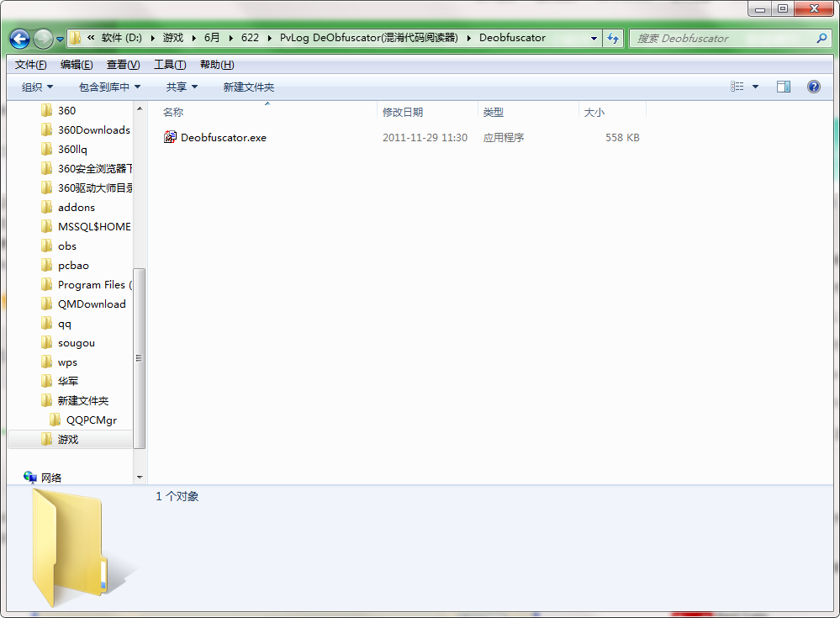Image resolution: width=840 pixels, height=618 pixels.
Task: Click the search magnifier icon
Action: (822, 38)
